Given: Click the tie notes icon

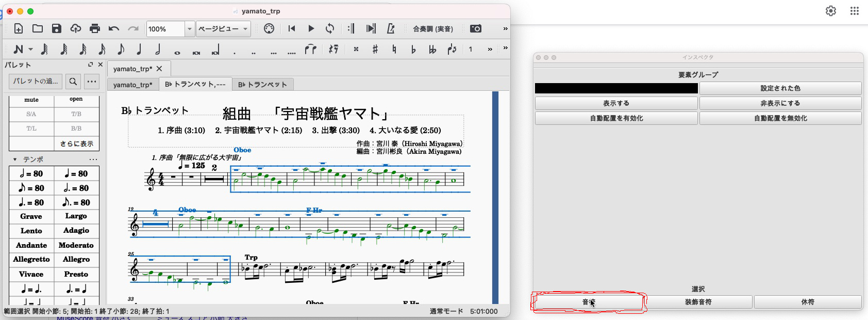Looking at the screenshot, I should (310, 50).
